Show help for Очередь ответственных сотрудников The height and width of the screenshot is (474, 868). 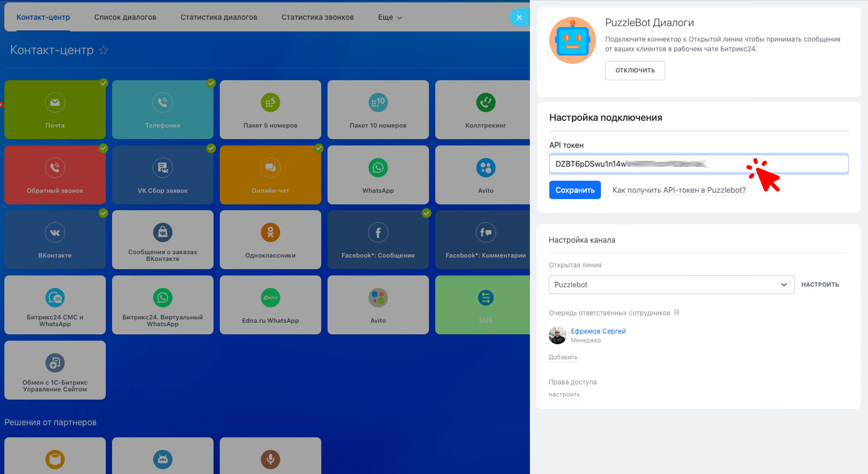[677, 312]
